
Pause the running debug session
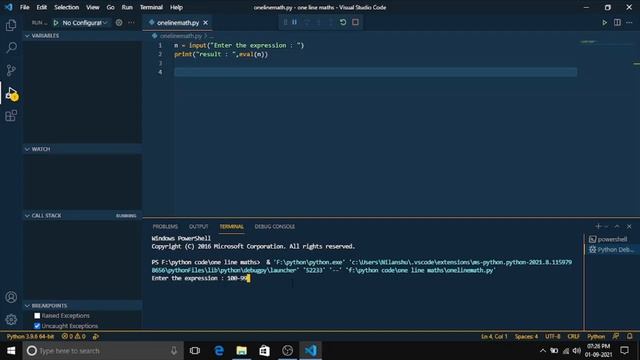(x=294, y=22)
